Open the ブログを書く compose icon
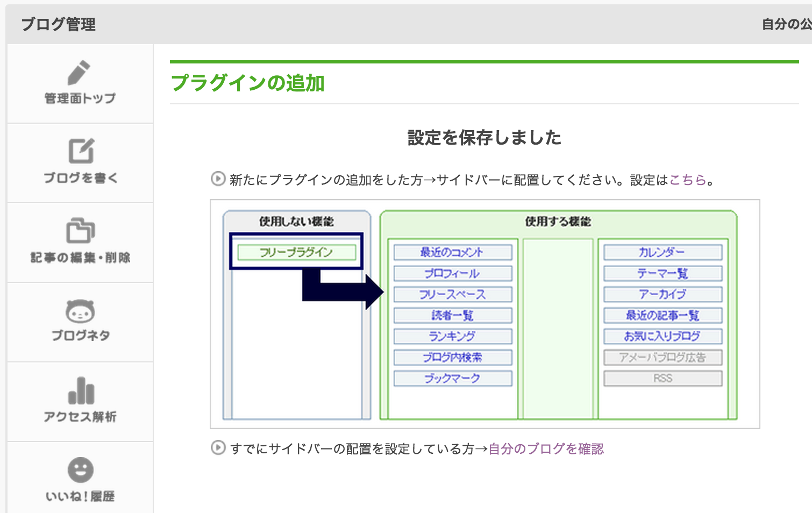This screenshot has height=513, width=812. point(81,151)
